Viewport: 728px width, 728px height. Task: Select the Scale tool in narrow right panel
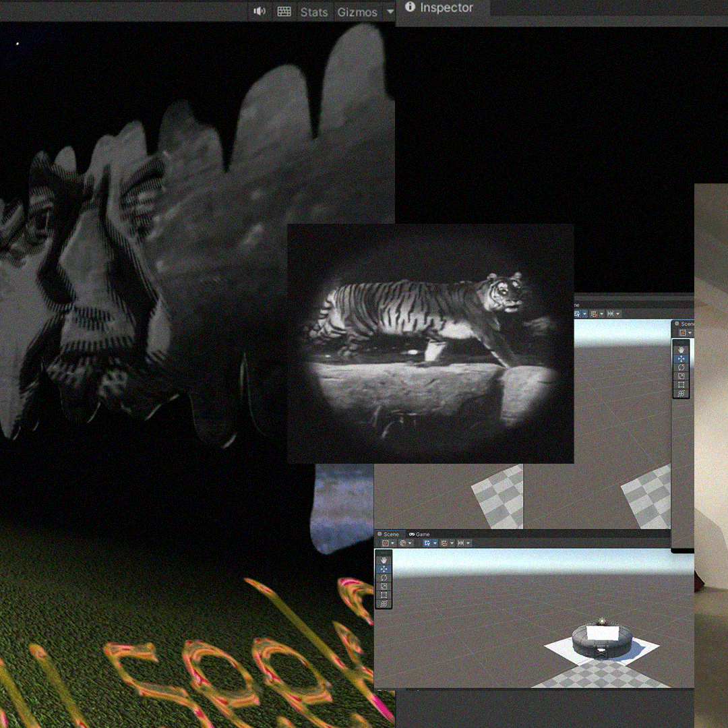pyautogui.click(x=681, y=375)
